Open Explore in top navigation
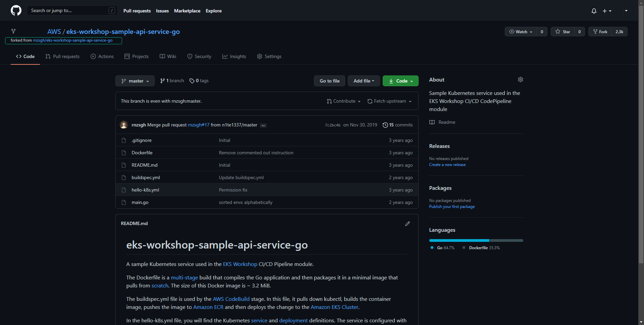 [214, 11]
